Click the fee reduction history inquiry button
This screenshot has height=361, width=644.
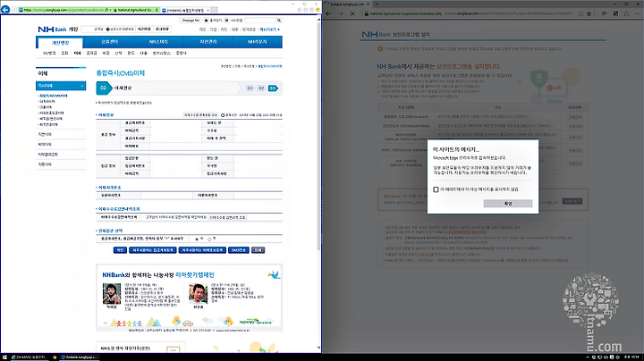(x=227, y=217)
